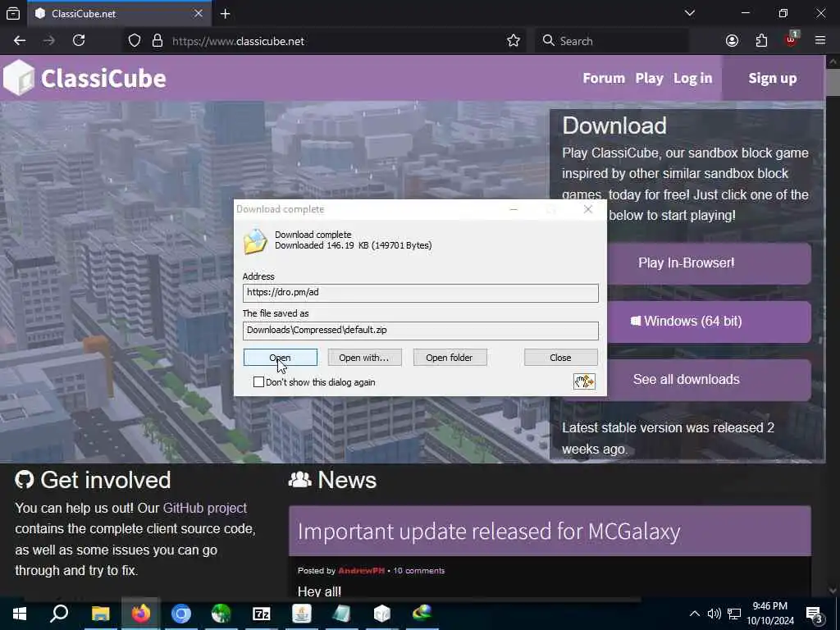Click Play In-Browser! button

687,263
